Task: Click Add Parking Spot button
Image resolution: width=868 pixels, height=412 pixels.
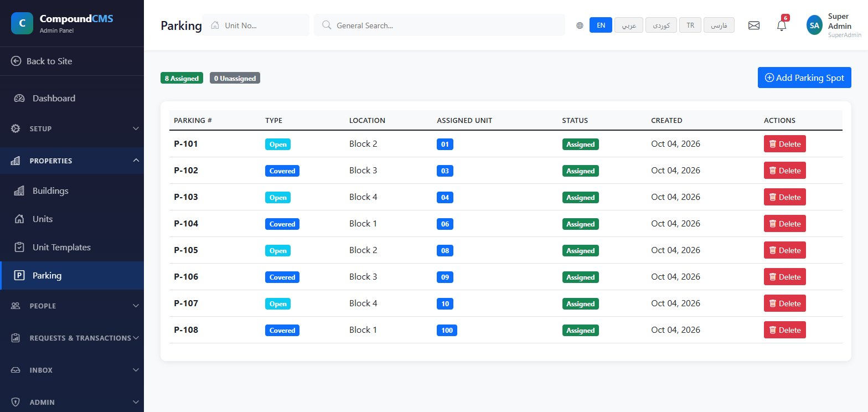Action: click(804, 78)
